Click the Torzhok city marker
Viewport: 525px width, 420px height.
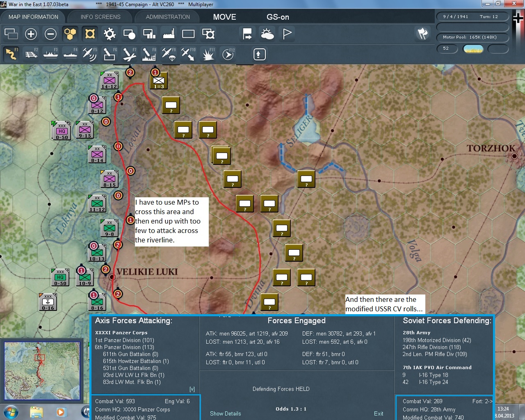coord(514,156)
